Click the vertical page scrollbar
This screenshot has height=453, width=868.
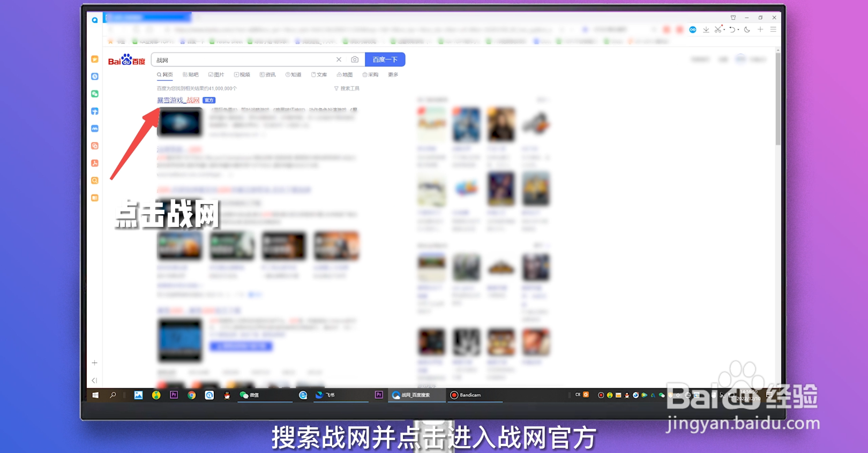click(778, 98)
